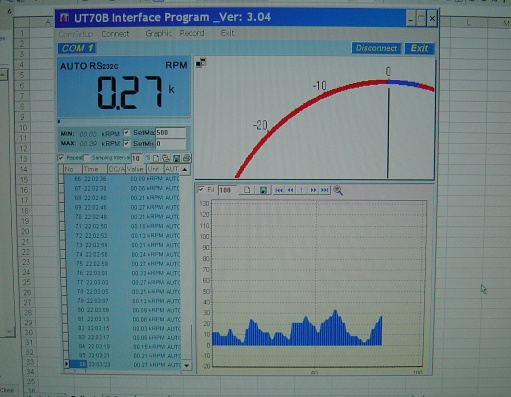Image resolution: width=511 pixels, height=397 pixels.
Task: Clear the graph with the blank page icon
Action: click(247, 190)
